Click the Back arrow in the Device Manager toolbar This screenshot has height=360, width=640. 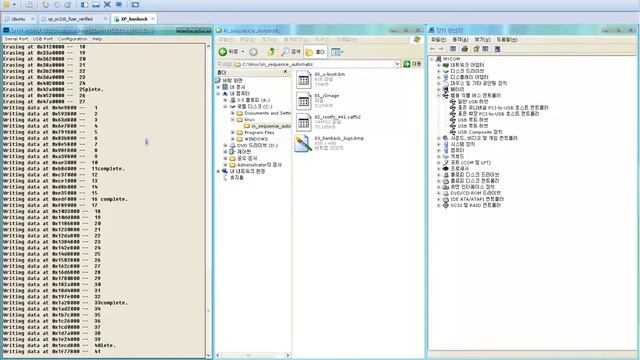[433, 49]
